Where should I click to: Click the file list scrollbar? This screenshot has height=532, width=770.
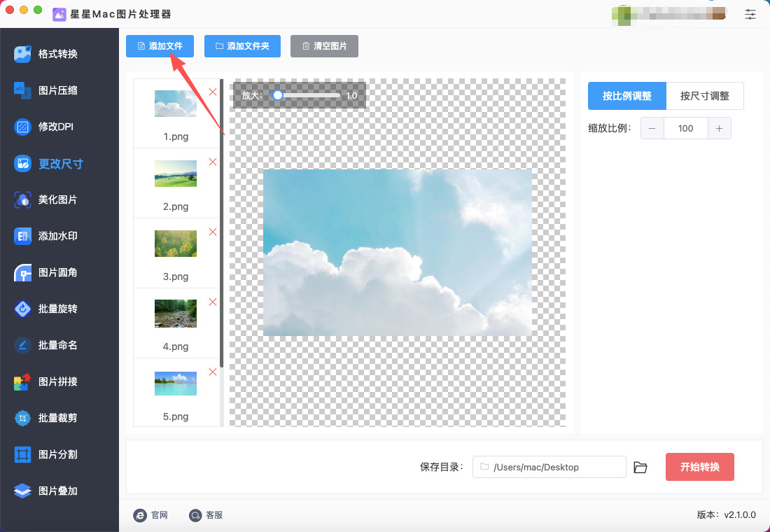pos(222,223)
